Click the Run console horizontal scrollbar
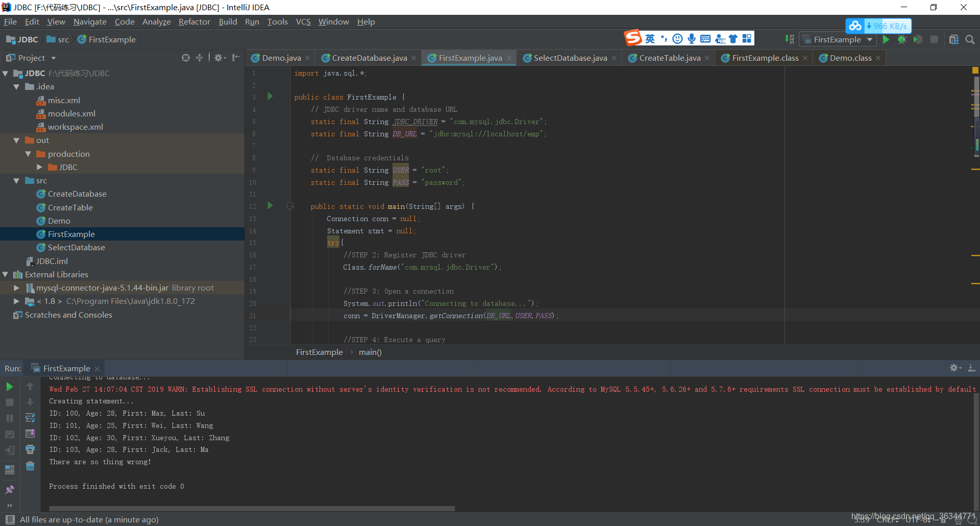Image resolution: width=980 pixels, height=526 pixels. (252, 509)
